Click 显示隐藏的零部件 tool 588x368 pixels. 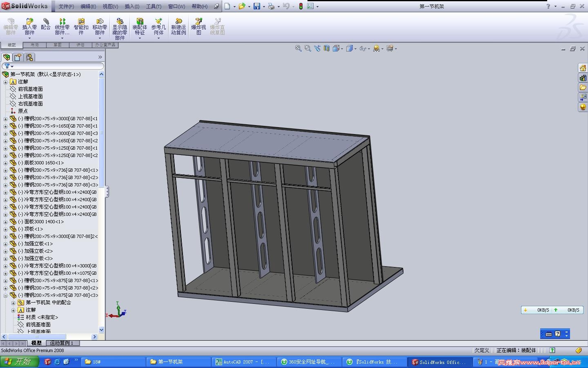pyautogui.click(x=120, y=29)
